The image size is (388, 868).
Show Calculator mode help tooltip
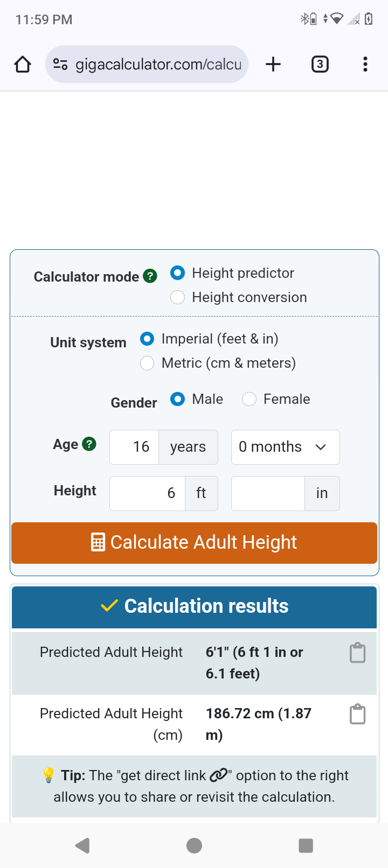click(x=150, y=276)
